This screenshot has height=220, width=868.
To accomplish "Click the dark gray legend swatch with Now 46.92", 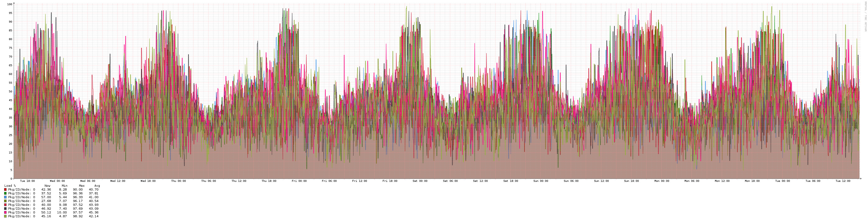I will click(x=5, y=209).
